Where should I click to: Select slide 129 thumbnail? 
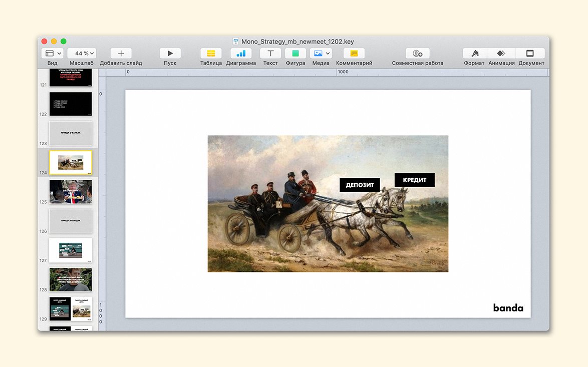[x=71, y=309]
